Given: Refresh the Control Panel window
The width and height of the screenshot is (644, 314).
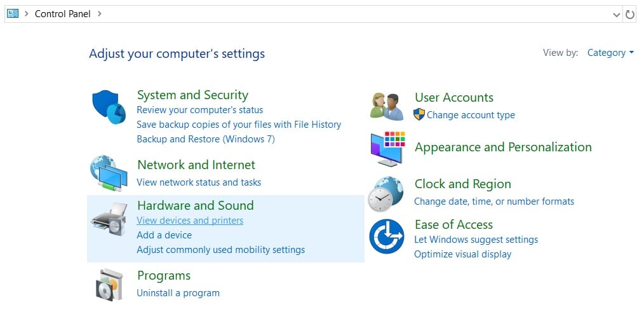Looking at the screenshot, I should [x=630, y=14].
